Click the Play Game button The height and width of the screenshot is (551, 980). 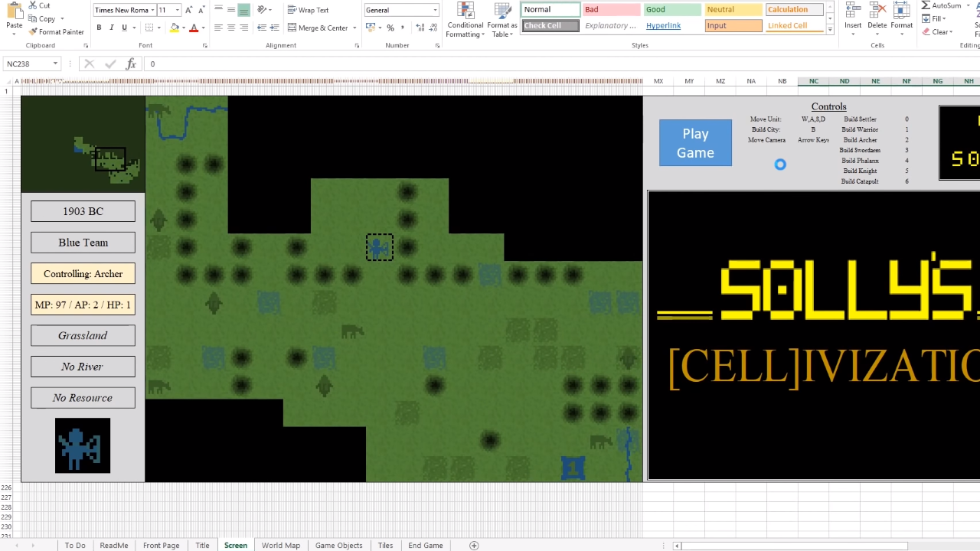694,142
